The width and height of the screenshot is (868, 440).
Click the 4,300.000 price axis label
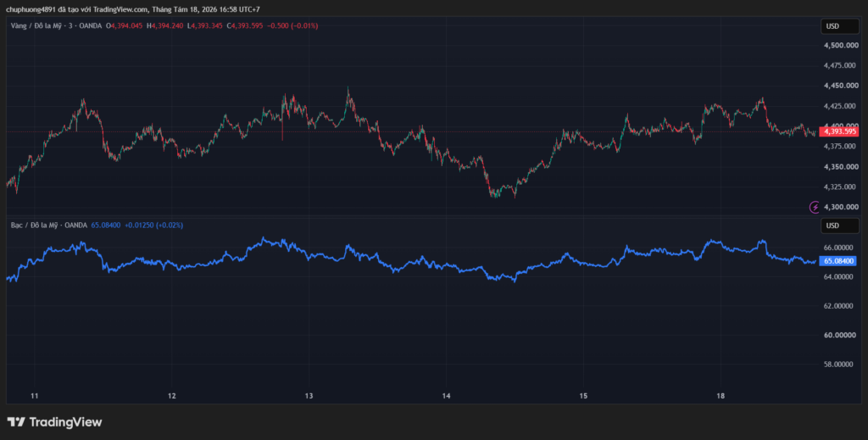pos(841,207)
